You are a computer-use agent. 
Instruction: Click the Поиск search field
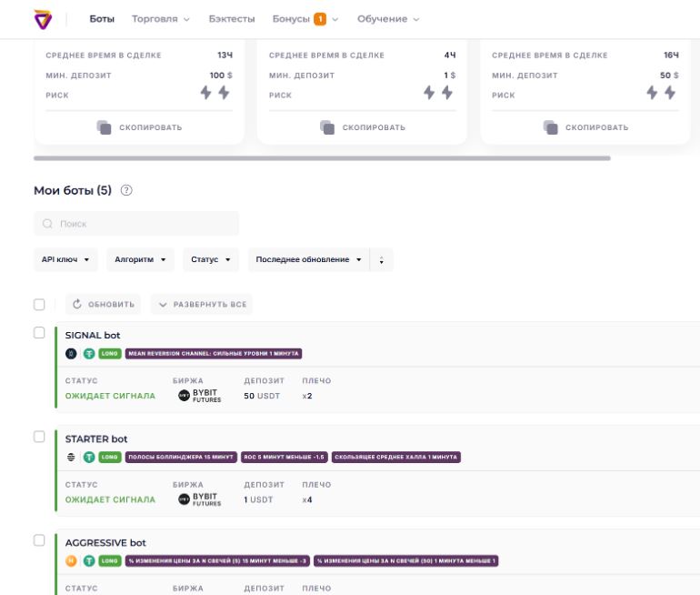click(136, 224)
